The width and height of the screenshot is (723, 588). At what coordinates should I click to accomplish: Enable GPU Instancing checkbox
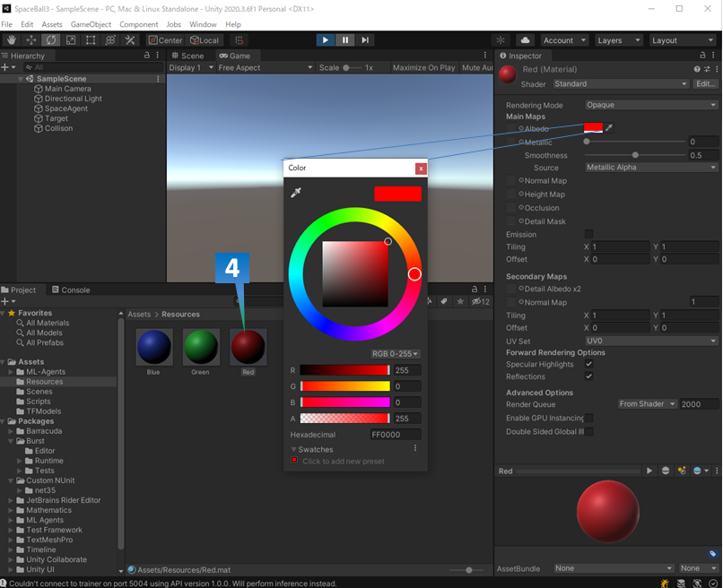coord(588,418)
